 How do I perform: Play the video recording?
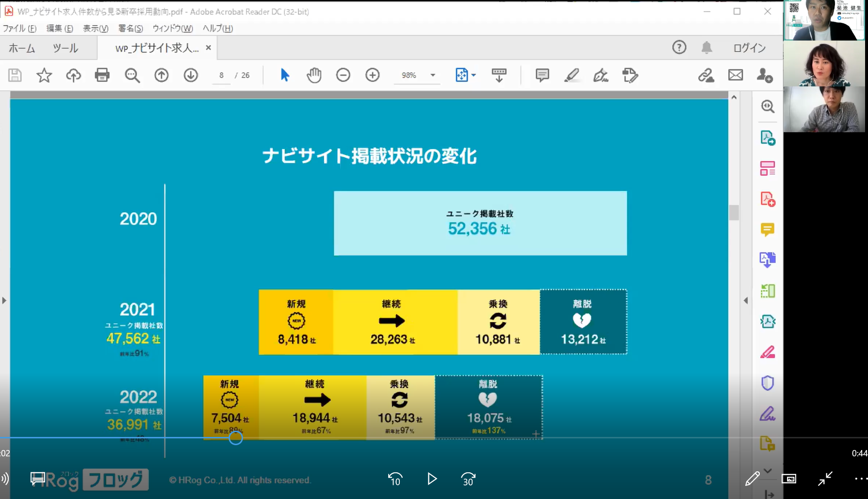click(x=431, y=479)
